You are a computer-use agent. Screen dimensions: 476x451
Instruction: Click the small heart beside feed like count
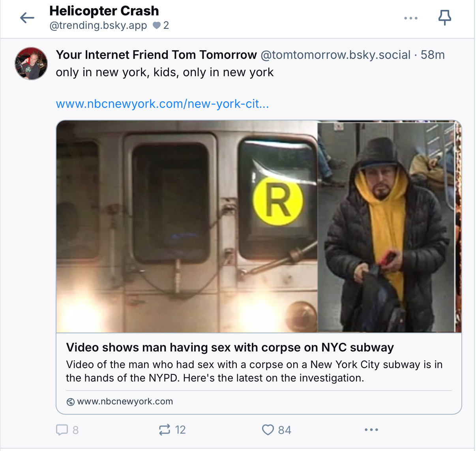tap(157, 26)
